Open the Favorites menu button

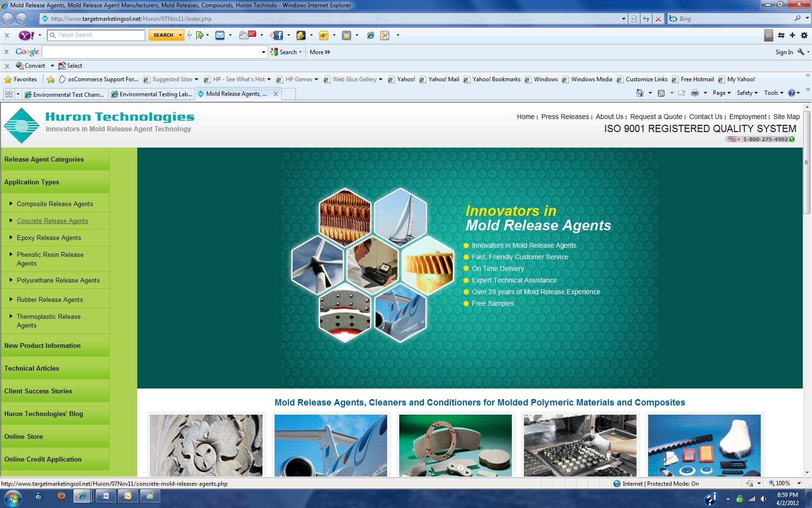click(21, 79)
